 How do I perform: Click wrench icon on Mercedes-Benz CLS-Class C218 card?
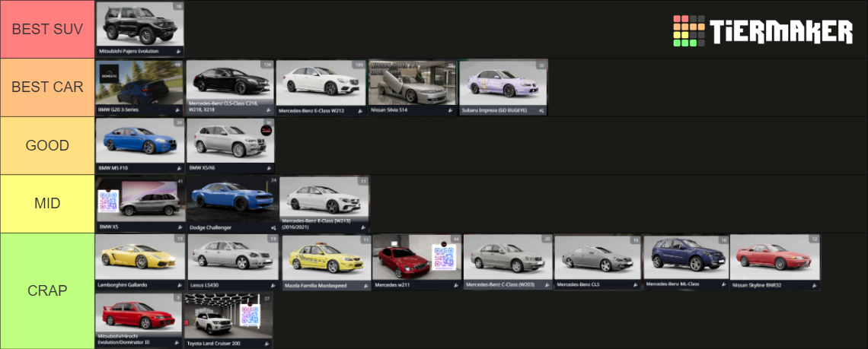[x=270, y=110]
